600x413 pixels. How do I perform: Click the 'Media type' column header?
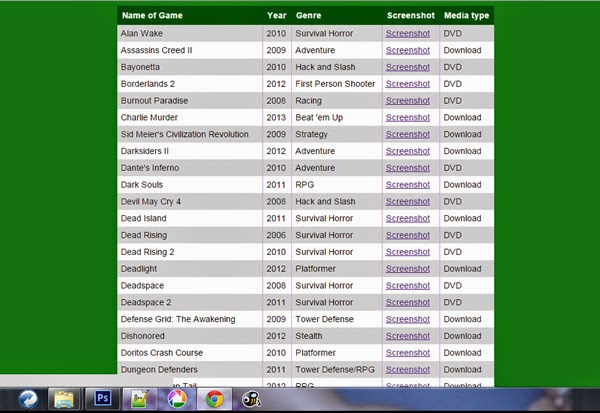coord(466,16)
